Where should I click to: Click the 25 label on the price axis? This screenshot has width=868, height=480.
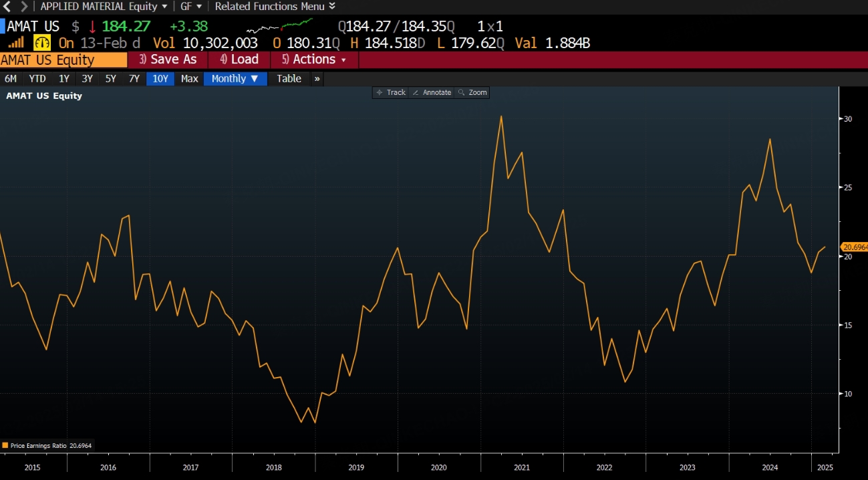point(848,188)
